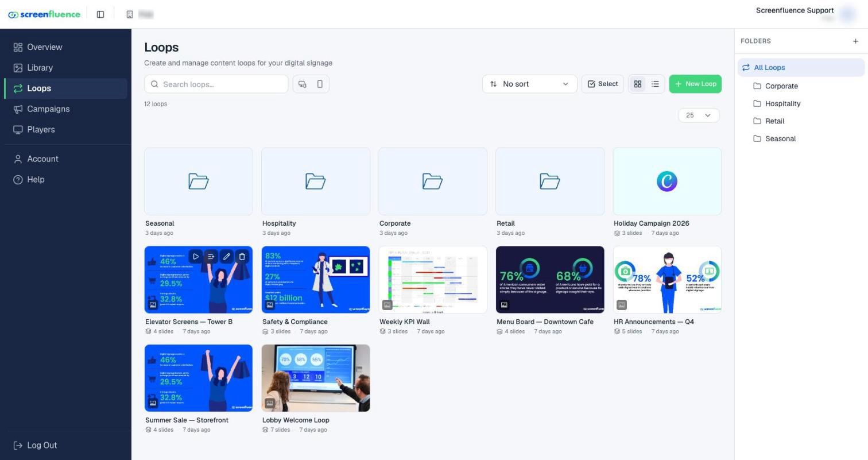
Task: Click the Screenfluence logo
Action: pos(44,14)
